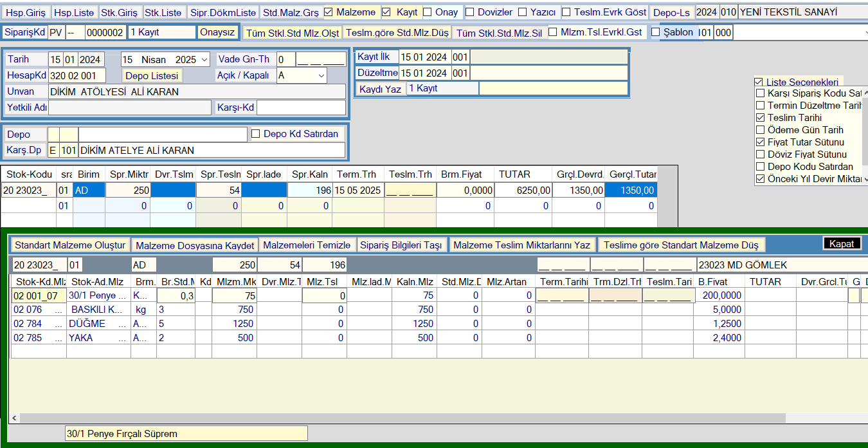Click Tüm Stkl.Std Mlz.Olşt button

293,32
